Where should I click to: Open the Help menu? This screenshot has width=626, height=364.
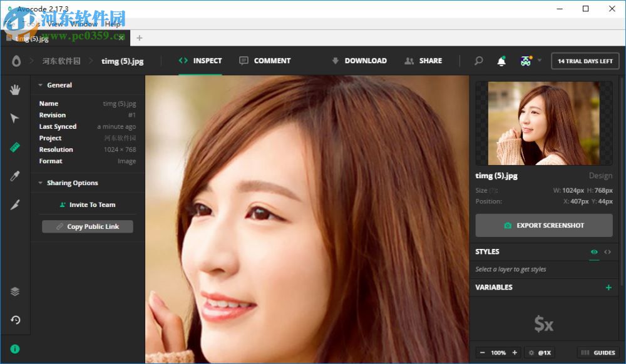tap(112, 24)
